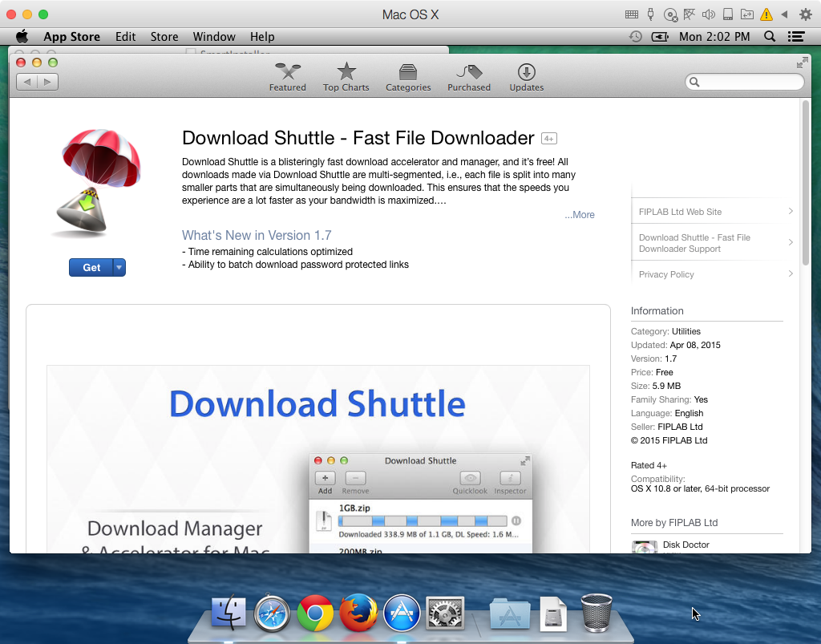Click the App Store search field
The image size is (821, 644).
[745, 82]
